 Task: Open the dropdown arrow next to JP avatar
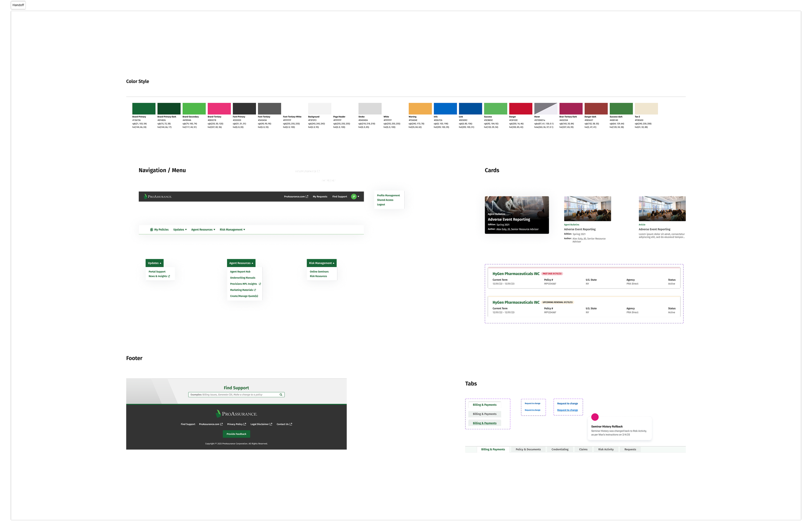[x=358, y=196]
